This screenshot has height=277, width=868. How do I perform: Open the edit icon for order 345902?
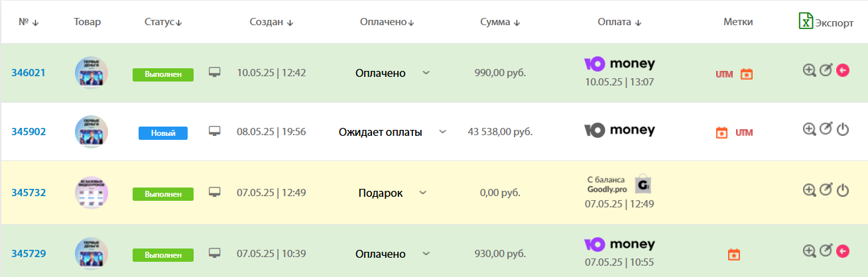(826, 129)
